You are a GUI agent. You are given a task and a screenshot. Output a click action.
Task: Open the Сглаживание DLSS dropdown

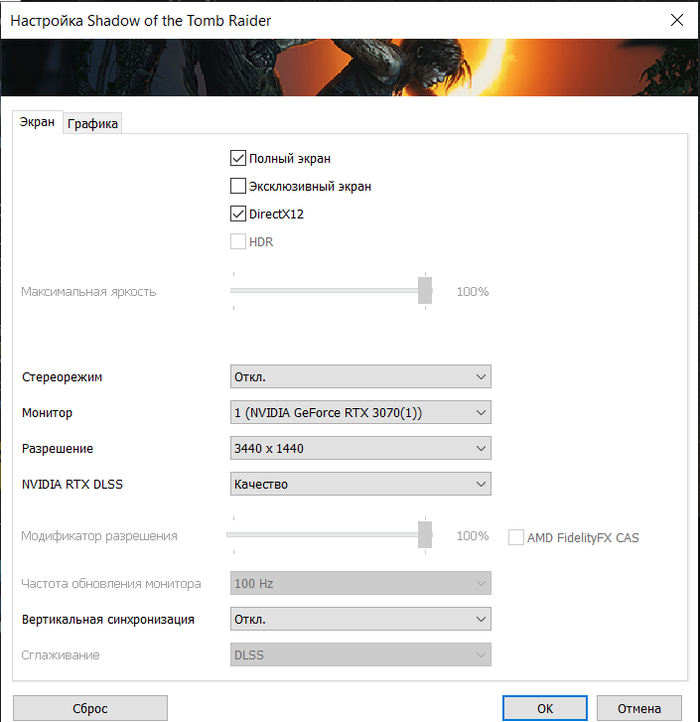point(361,655)
